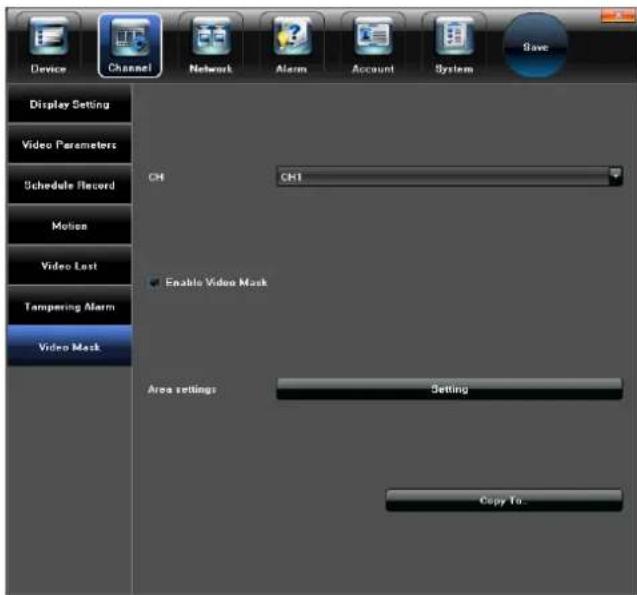This screenshot has width=637, height=595.
Task: Open the Device settings icon
Action: pyautogui.click(x=48, y=45)
